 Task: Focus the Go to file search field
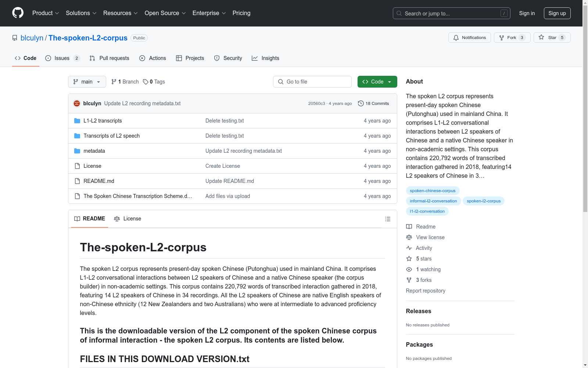(312, 82)
